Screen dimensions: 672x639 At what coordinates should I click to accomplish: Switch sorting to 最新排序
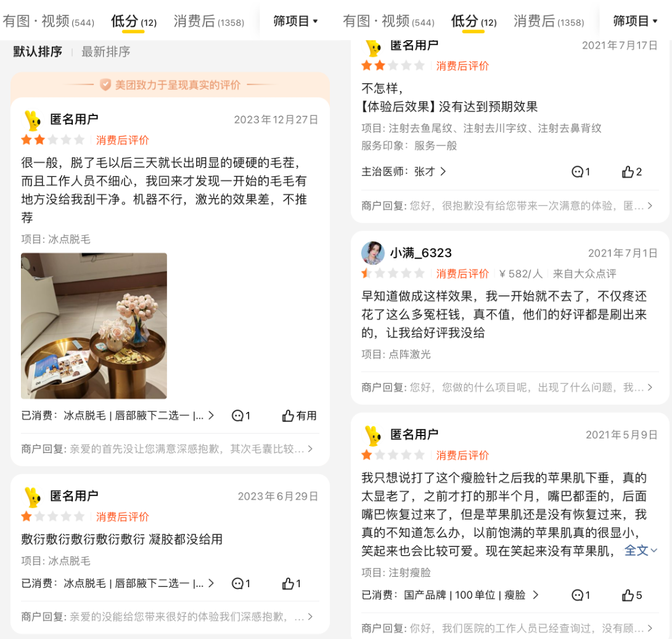point(106,52)
